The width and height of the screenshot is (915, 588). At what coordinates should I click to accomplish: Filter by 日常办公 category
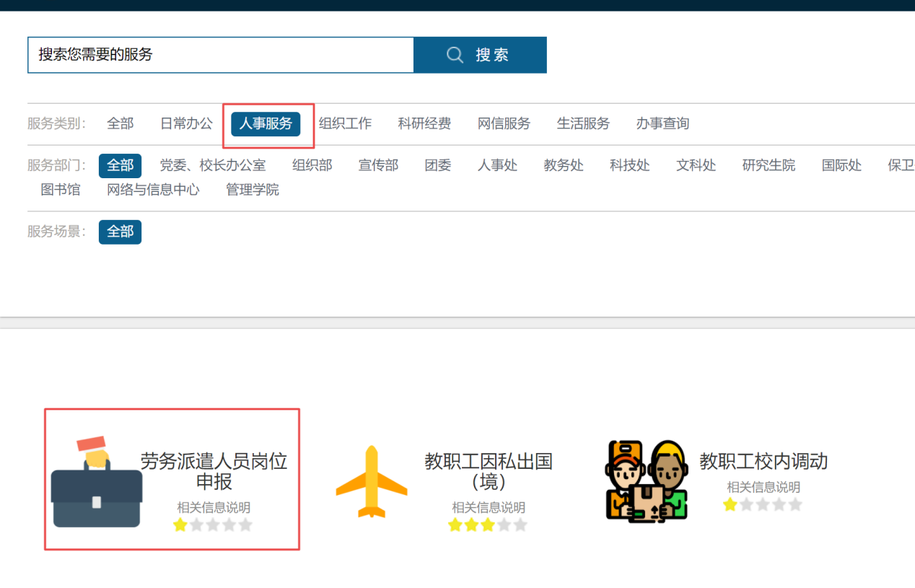pos(186,124)
